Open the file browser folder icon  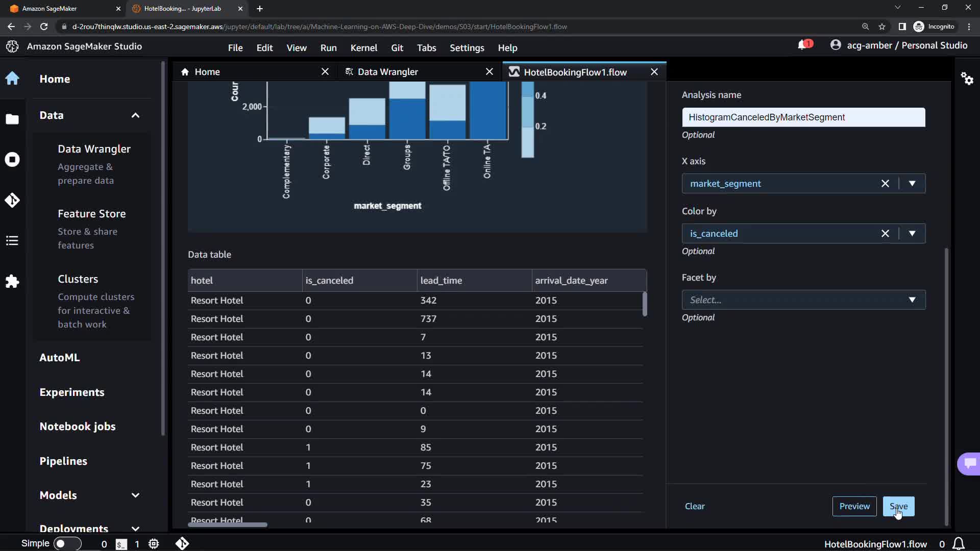click(12, 119)
